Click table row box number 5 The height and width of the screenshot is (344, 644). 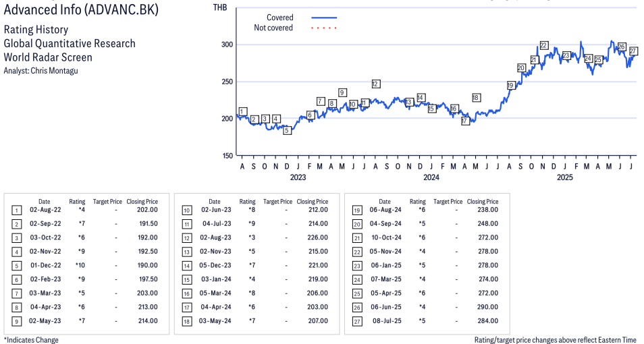pyautogui.click(x=16, y=266)
